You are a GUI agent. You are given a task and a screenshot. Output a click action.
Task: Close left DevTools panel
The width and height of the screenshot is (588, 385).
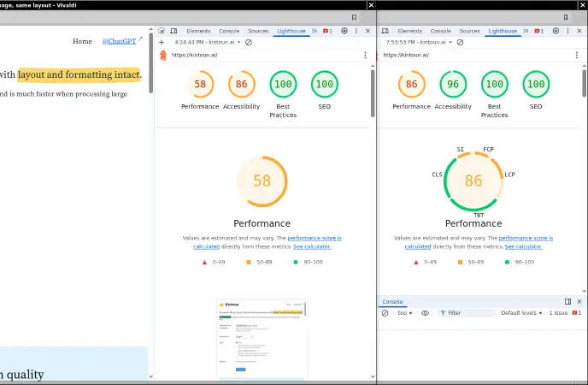point(367,31)
